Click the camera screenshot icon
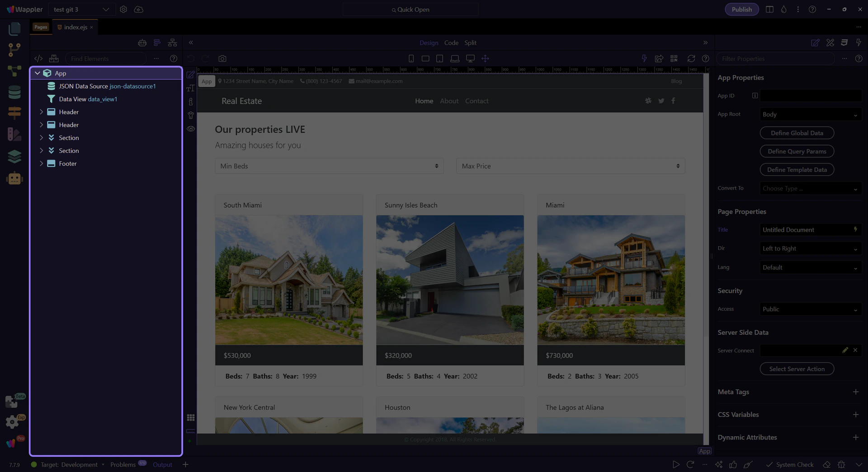 pyautogui.click(x=222, y=59)
